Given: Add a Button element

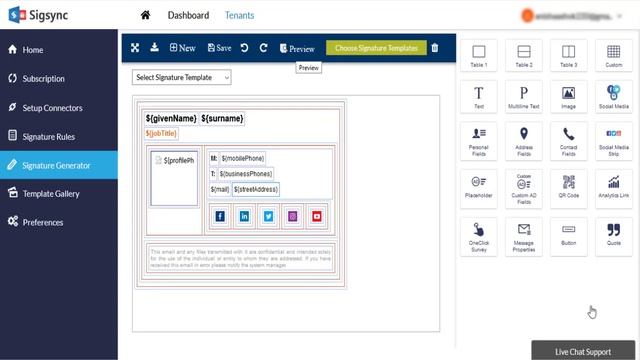Looking at the screenshot, I should pyautogui.click(x=569, y=237).
